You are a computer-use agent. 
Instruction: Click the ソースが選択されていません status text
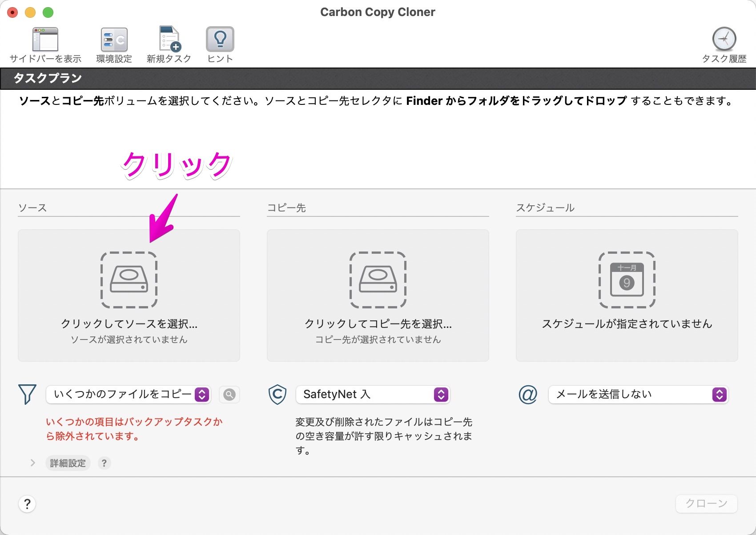click(x=129, y=339)
